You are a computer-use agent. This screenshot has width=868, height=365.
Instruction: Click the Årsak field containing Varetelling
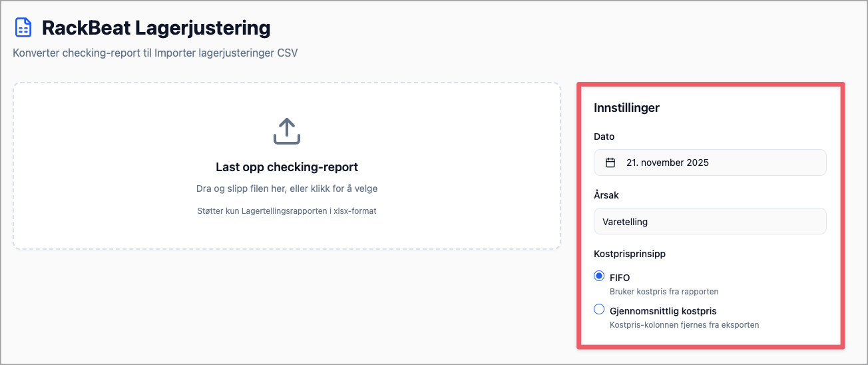click(710, 221)
